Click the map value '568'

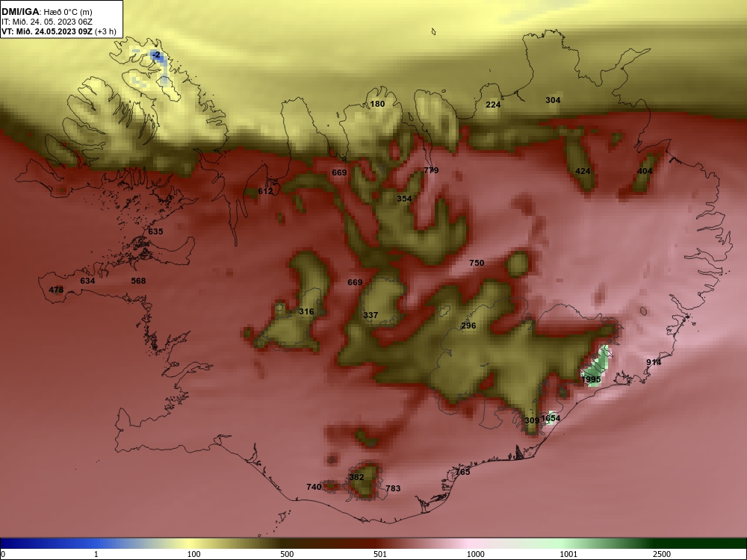pos(138,281)
